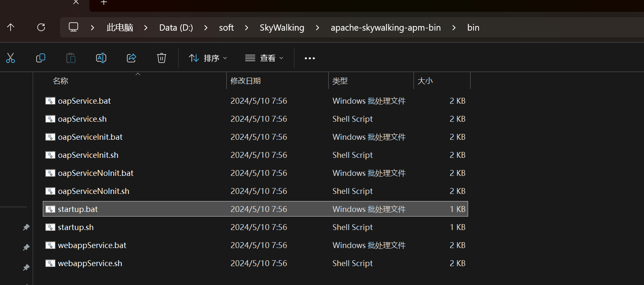Click file icon of oapServiceInit.sh
The image size is (644, 285).
tap(50, 155)
